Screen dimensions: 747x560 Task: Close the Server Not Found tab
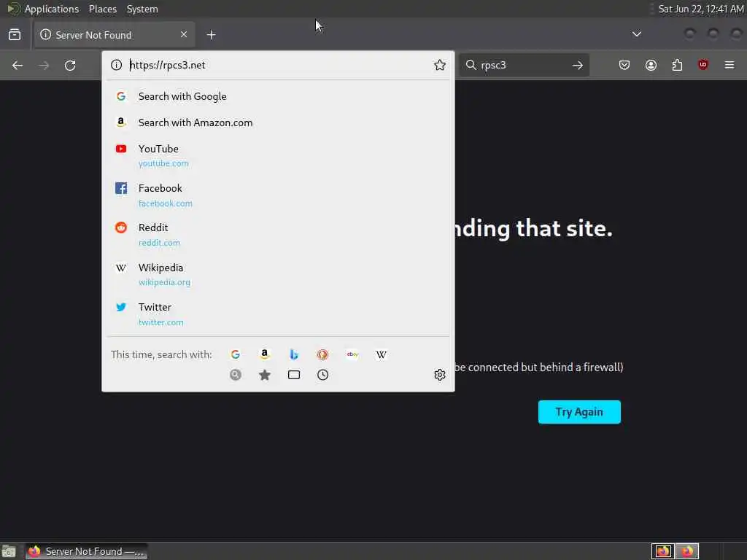click(184, 34)
